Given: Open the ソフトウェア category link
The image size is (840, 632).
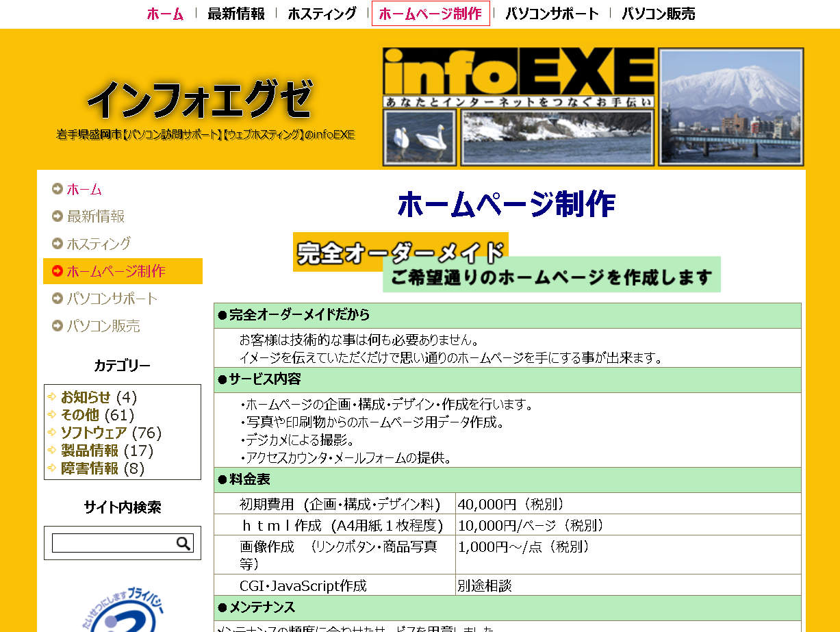Looking at the screenshot, I should coord(94,433).
